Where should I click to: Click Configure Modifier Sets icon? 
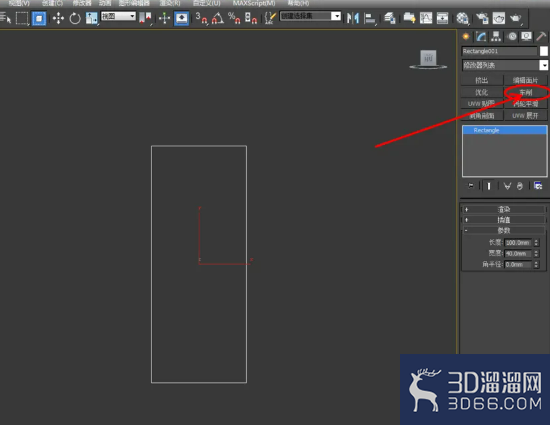tap(538, 186)
